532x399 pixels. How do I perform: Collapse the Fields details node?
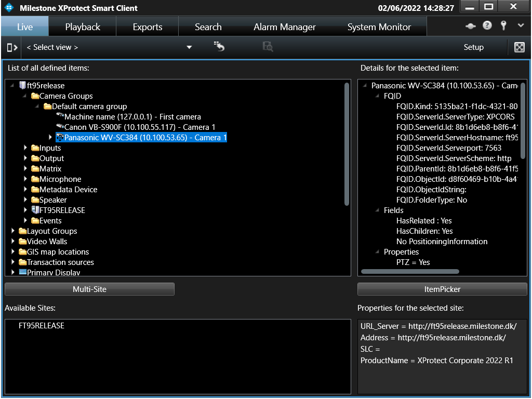click(x=377, y=210)
